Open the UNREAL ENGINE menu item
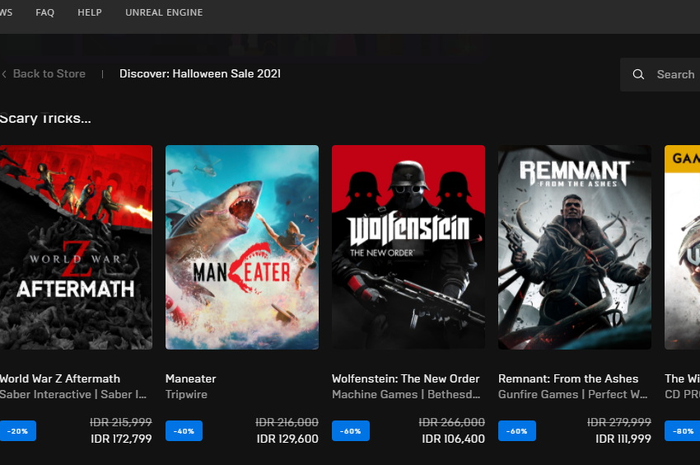Viewport: 700px width, 465px height. tap(164, 12)
